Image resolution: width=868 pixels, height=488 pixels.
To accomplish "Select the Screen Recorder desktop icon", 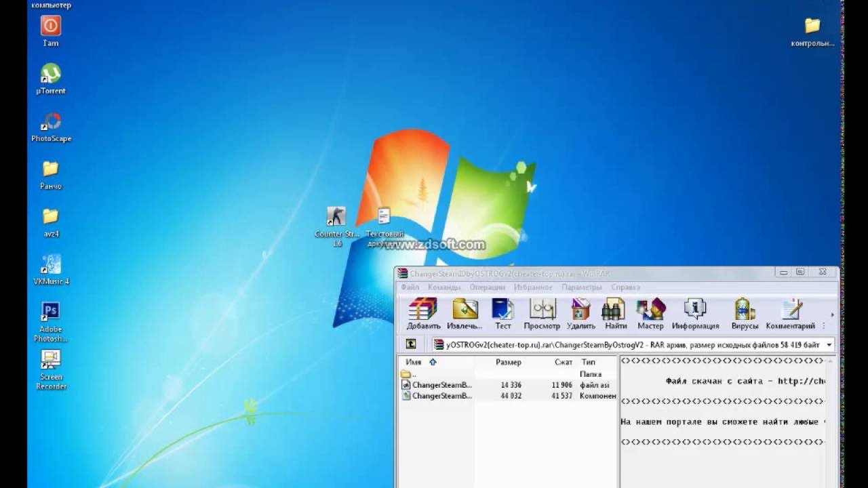I will 51,370.
